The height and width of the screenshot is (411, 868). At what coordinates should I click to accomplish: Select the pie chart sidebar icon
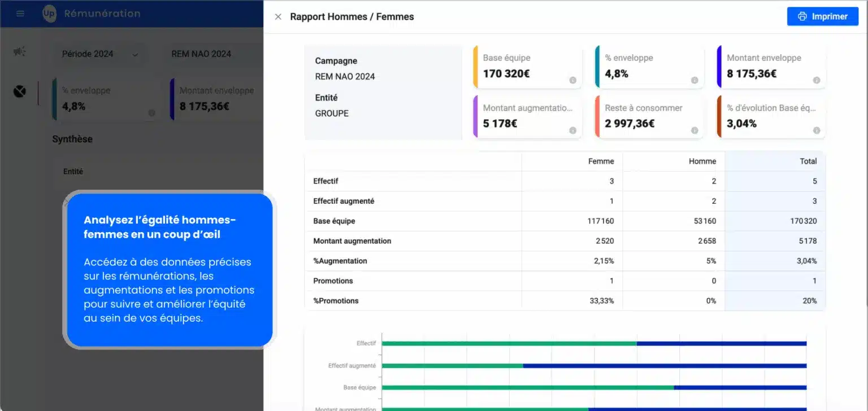20,91
